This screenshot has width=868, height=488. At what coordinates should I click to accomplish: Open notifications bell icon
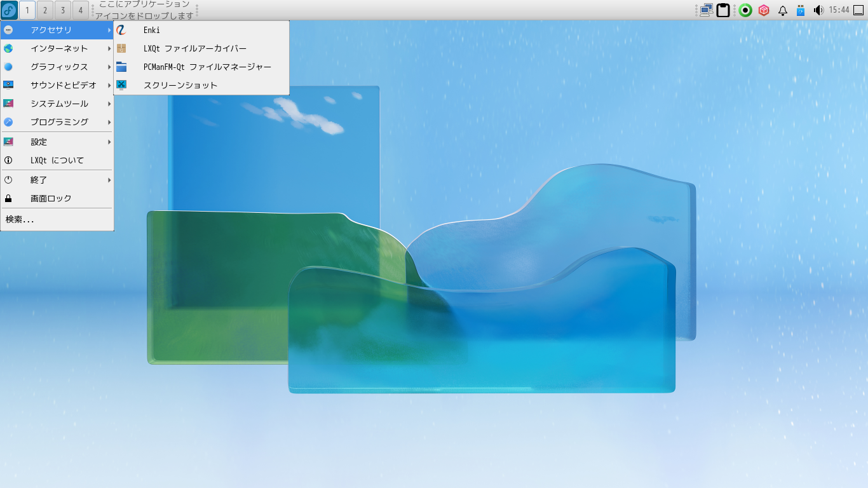click(x=783, y=10)
